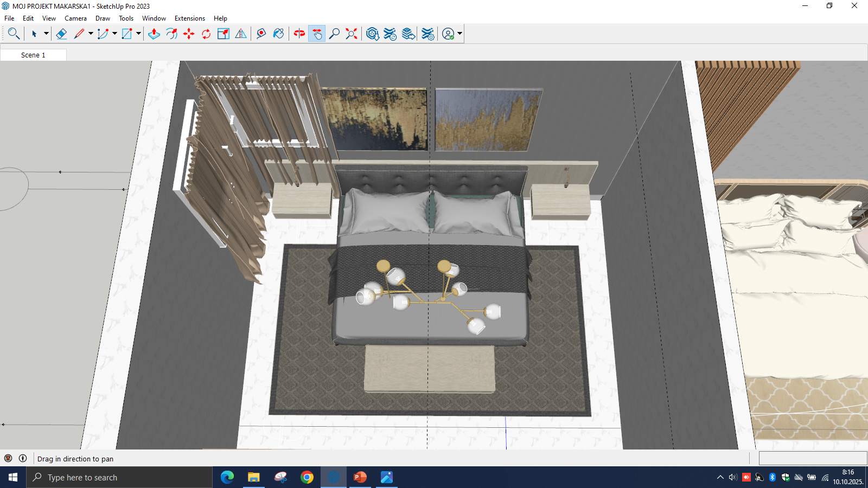This screenshot has width=868, height=488.
Task: Open the Camera menu
Action: (75, 18)
